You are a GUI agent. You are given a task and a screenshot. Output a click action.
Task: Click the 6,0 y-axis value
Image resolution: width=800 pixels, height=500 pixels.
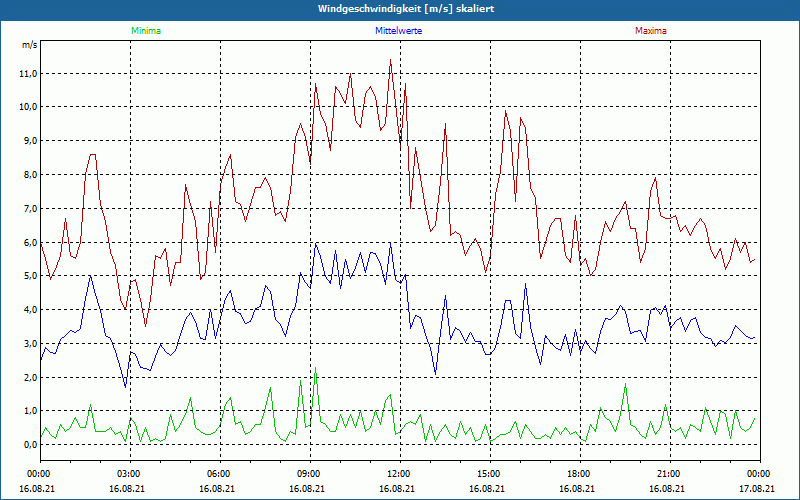pos(30,242)
